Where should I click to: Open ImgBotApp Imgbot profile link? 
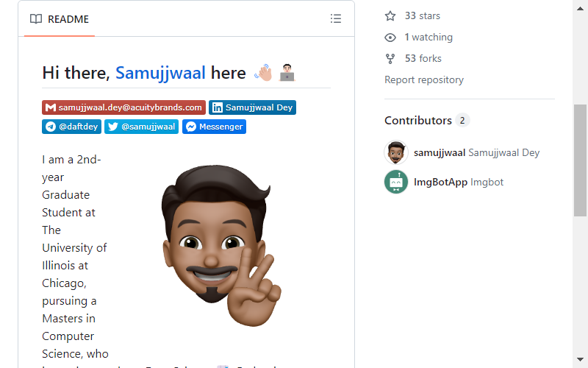pyautogui.click(x=459, y=182)
